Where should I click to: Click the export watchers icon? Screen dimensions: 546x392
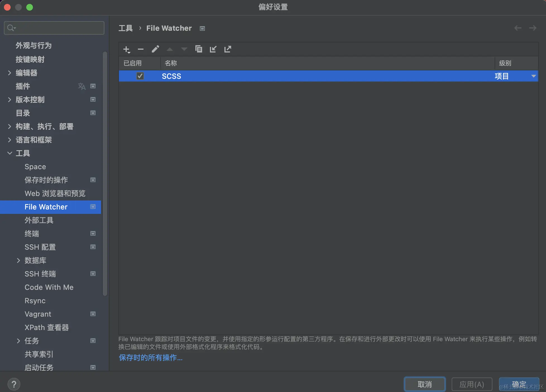coord(227,49)
